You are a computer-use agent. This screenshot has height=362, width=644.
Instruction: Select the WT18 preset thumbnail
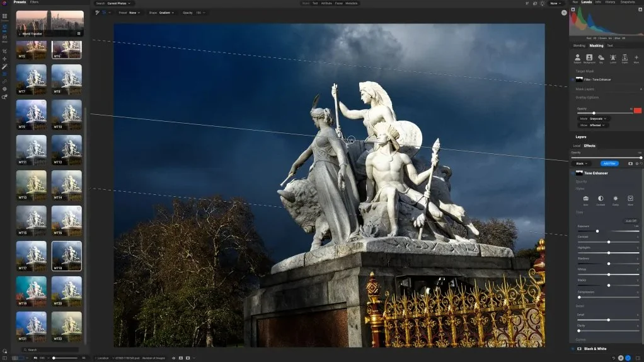(67, 256)
